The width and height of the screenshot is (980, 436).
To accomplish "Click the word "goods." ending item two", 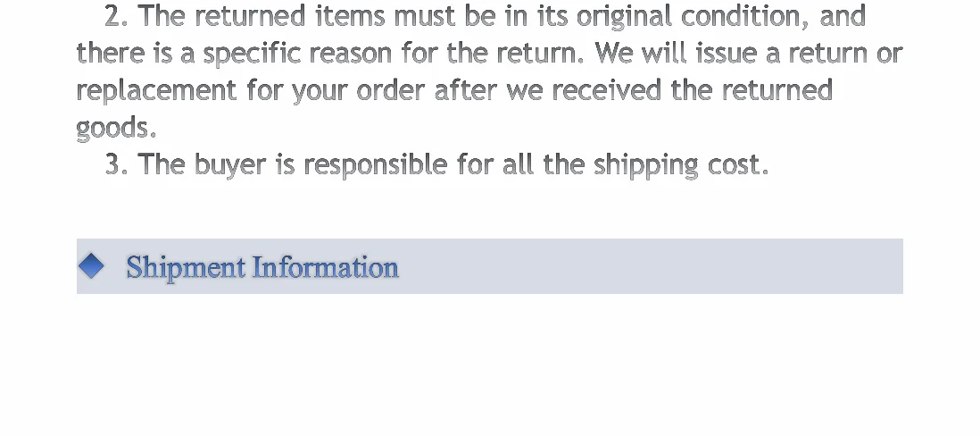I will 116,128.
